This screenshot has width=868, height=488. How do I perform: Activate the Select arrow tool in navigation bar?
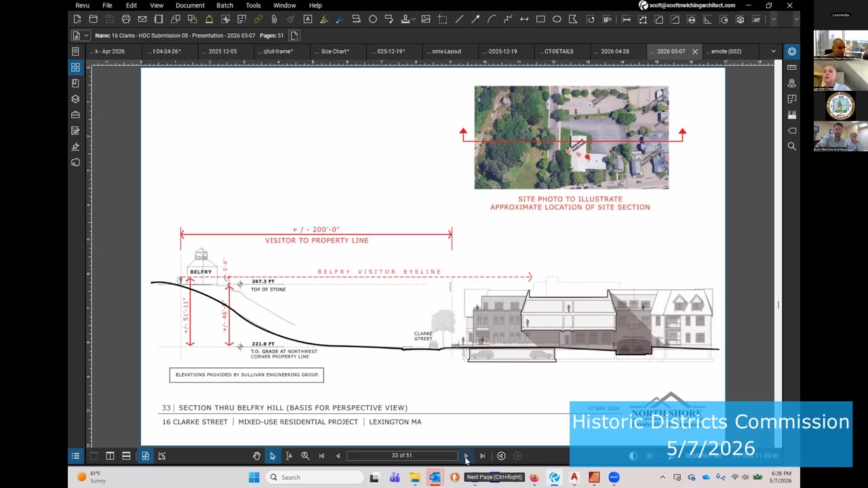(273, 456)
